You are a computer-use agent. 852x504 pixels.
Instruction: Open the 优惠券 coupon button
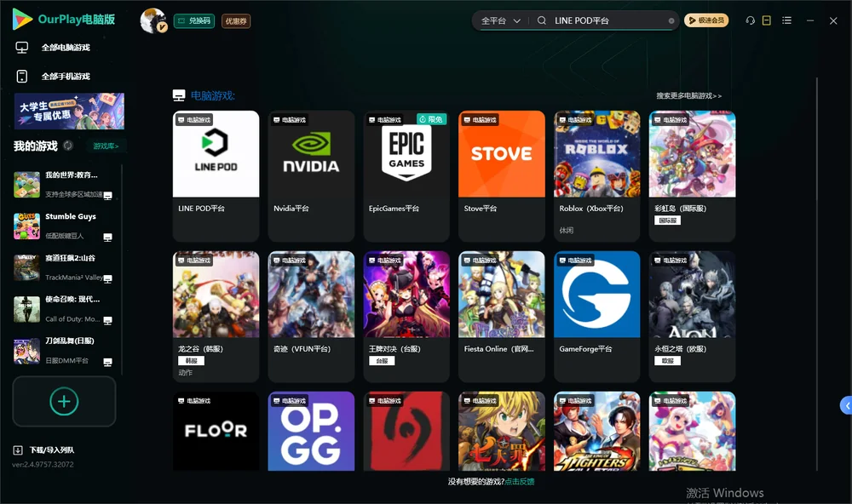236,21
